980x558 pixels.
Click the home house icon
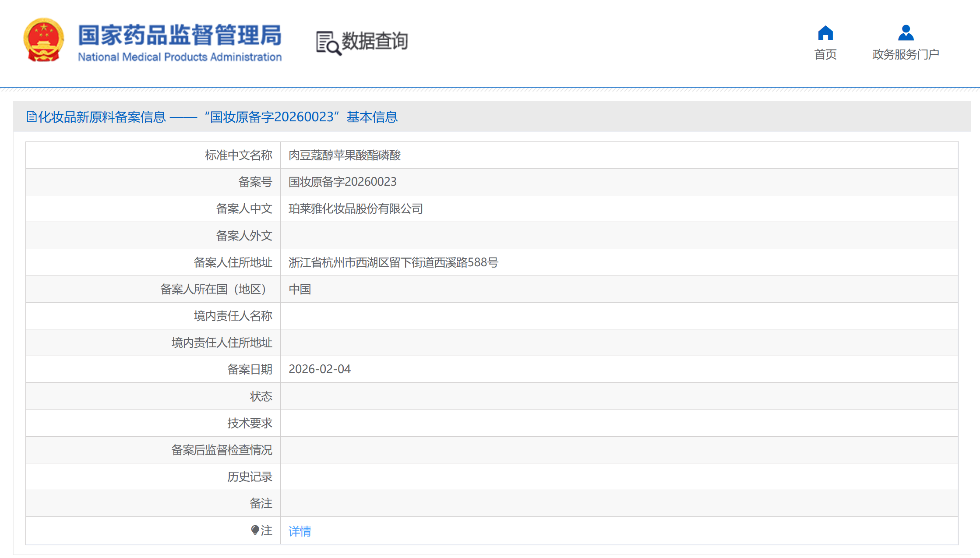tap(825, 33)
